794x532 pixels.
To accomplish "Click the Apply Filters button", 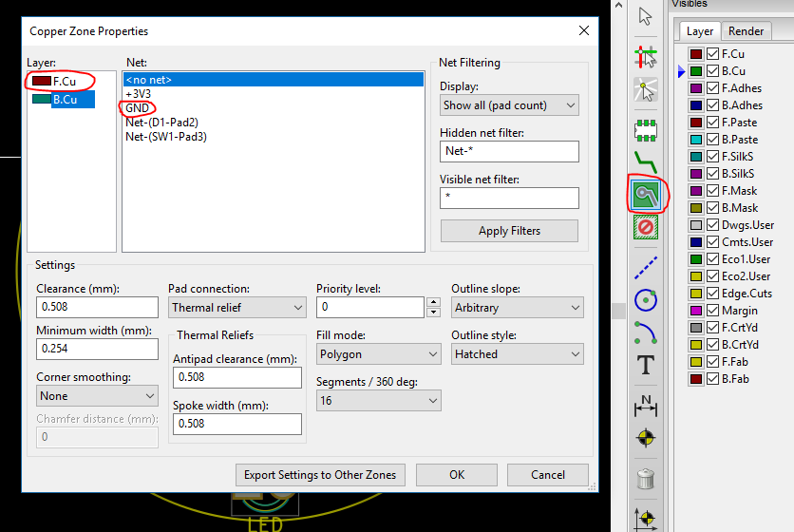I will [x=509, y=231].
